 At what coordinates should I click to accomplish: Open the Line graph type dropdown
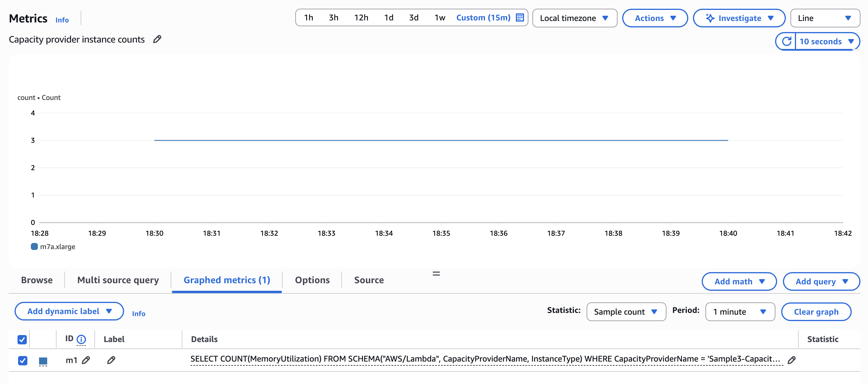click(824, 18)
